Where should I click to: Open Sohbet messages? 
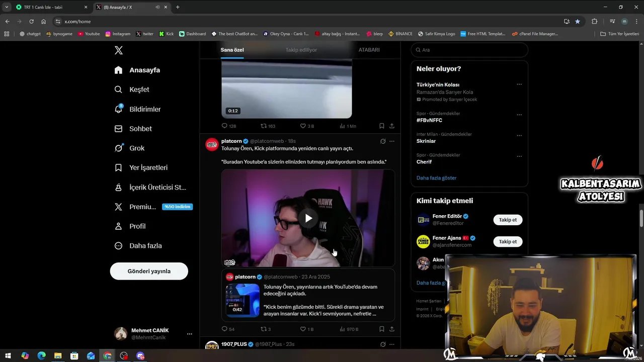pos(133,129)
